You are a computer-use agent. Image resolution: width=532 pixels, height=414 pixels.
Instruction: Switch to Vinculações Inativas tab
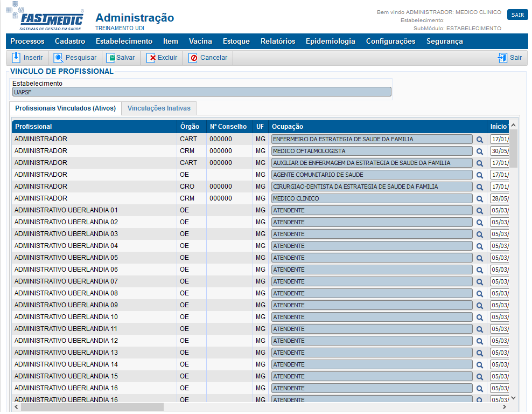coord(159,108)
